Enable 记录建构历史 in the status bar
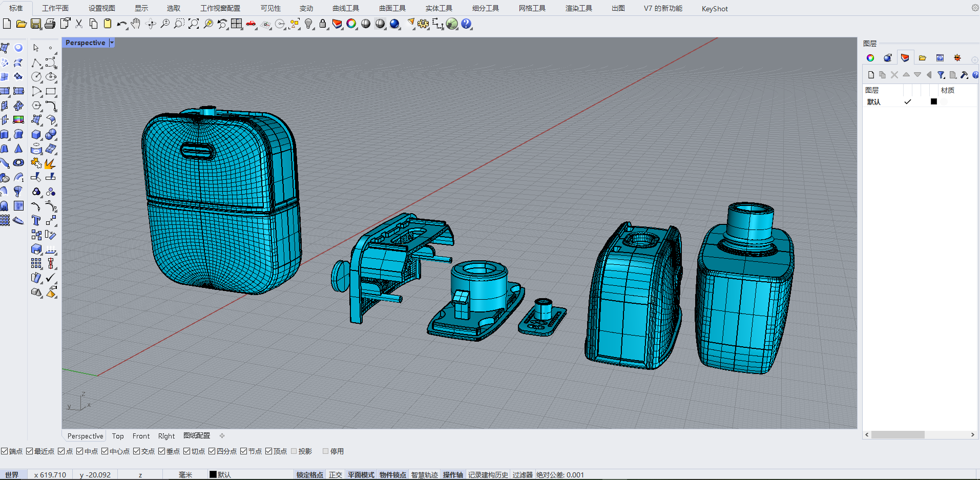 click(x=488, y=474)
